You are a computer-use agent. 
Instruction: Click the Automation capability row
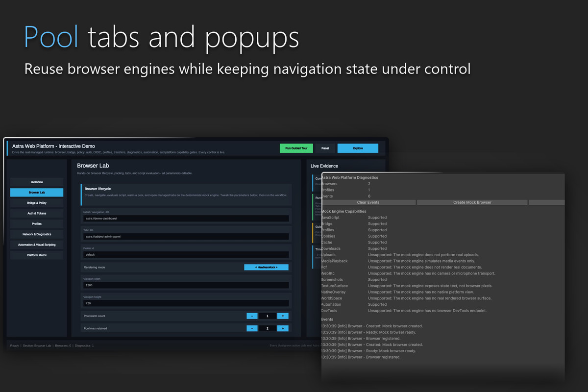[443, 304]
